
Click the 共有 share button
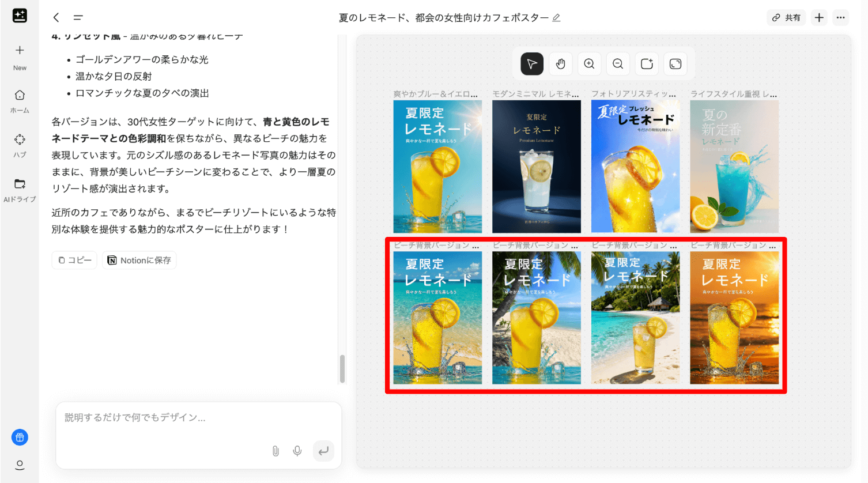pos(786,18)
